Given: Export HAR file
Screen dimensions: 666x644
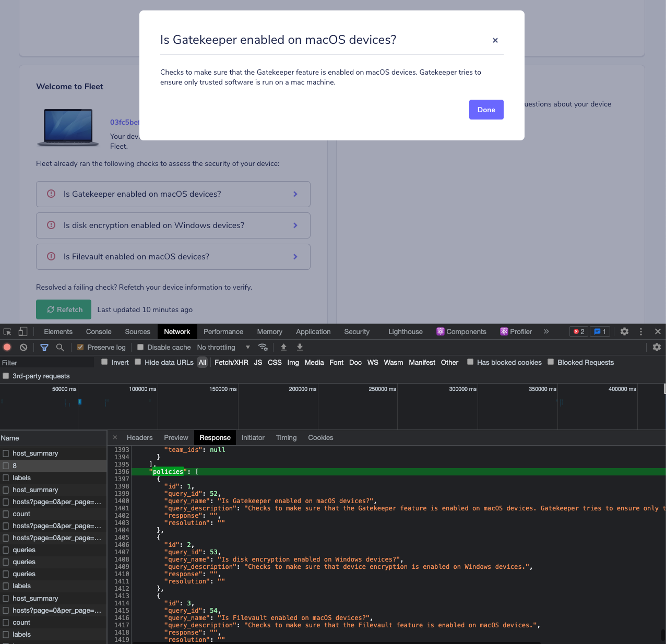Looking at the screenshot, I should tap(300, 347).
